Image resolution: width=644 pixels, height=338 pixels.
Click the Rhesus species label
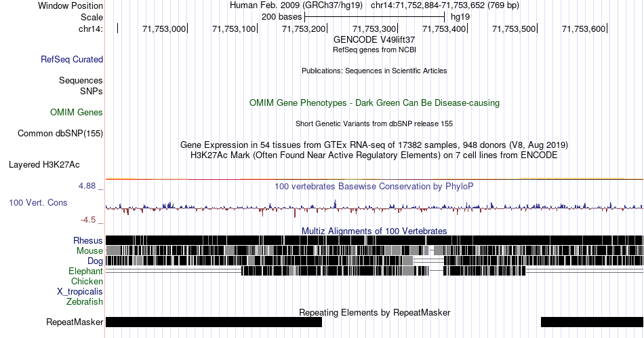[x=88, y=240]
